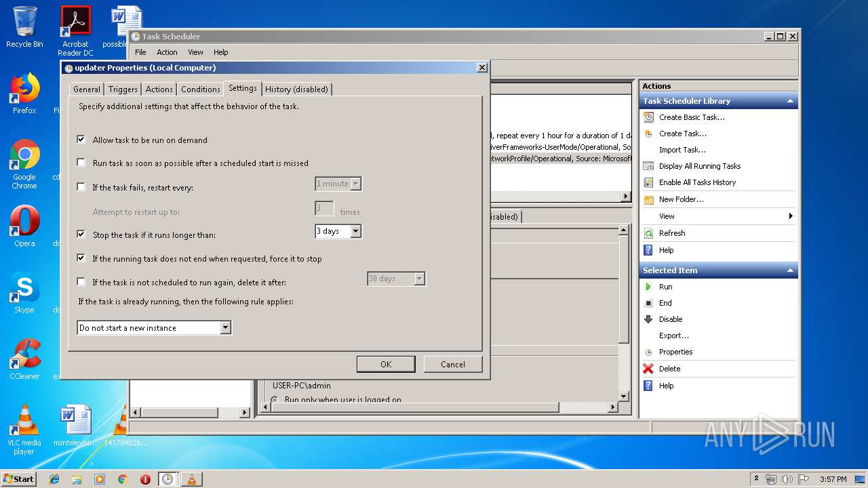Click task list horizontal scrollbar right arrow
Image resolution: width=868 pixels, height=488 pixels.
click(x=626, y=197)
